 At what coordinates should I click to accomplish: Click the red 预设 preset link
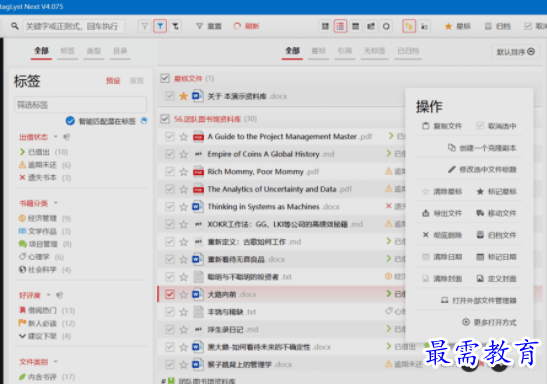tap(113, 81)
